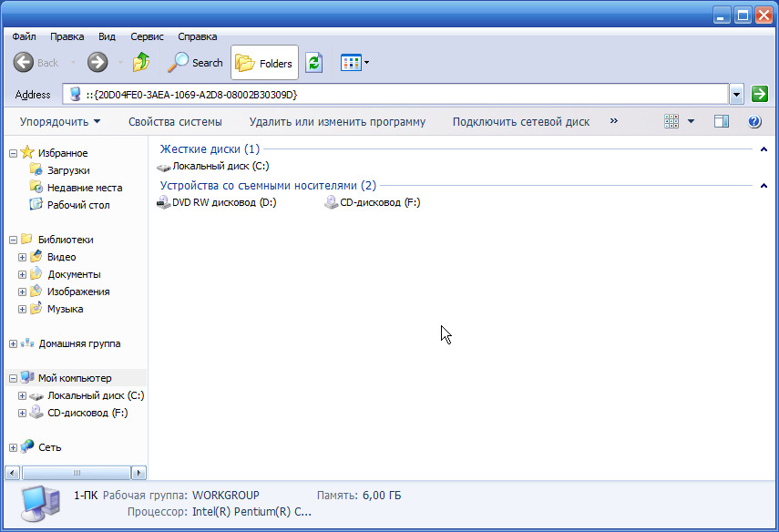This screenshot has height=532, width=779.
Task: Refresh the current view
Action: pos(314,63)
